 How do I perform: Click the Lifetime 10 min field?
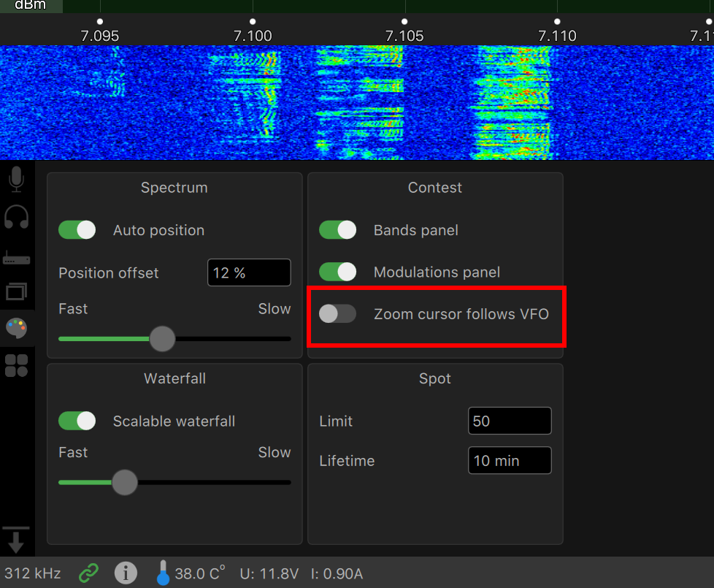tap(510, 460)
